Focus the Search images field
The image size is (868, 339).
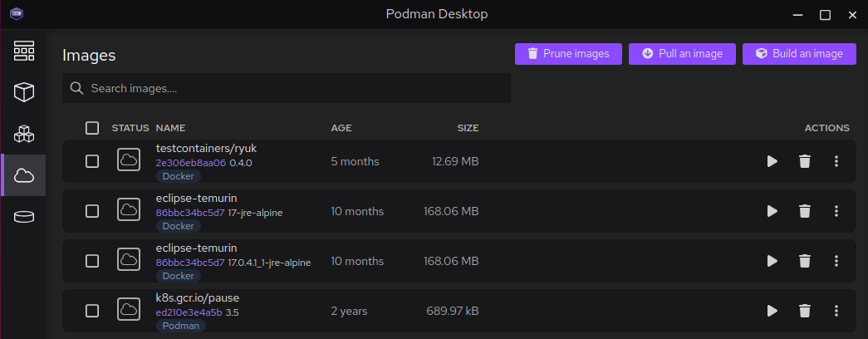coord(287,88)
